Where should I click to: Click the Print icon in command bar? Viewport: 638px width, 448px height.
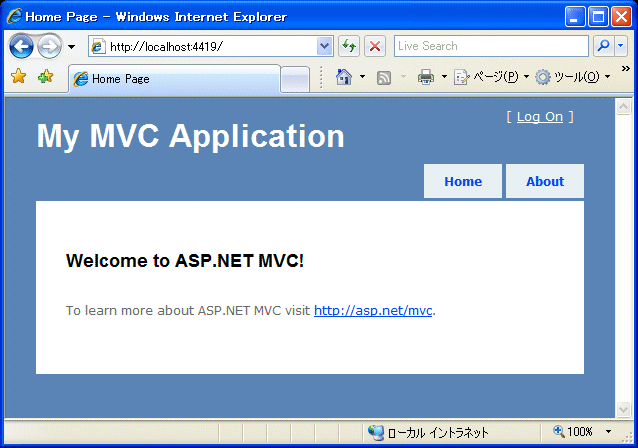coord(425,77)
